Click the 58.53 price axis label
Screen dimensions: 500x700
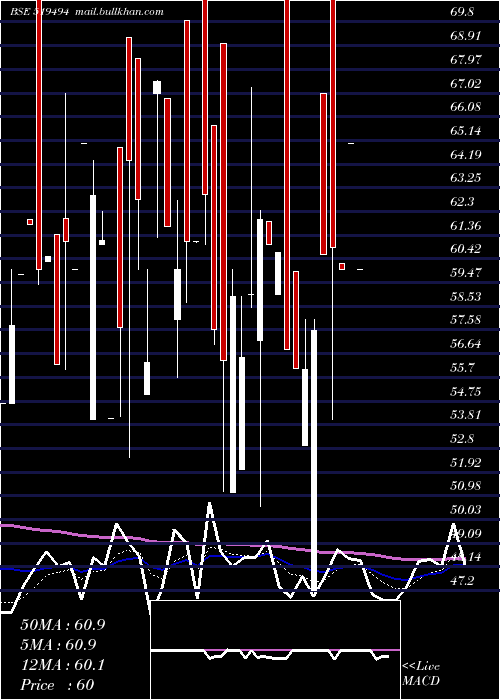pyautogui.click(x=466, y=297)
